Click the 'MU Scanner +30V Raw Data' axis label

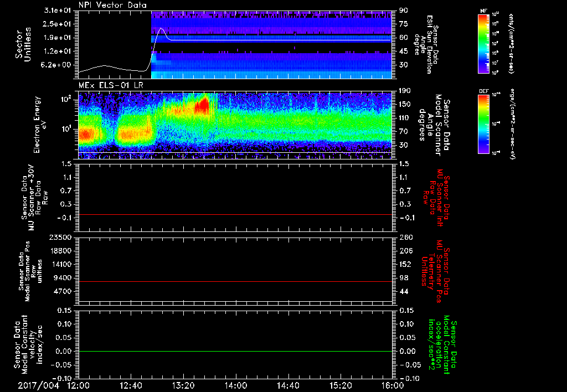34,198
